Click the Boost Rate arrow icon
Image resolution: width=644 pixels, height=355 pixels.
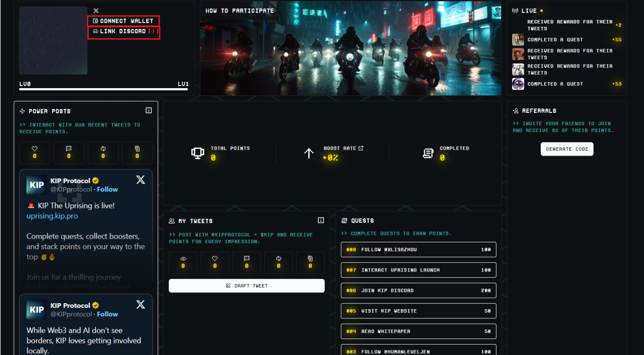(x=309, y=153)
